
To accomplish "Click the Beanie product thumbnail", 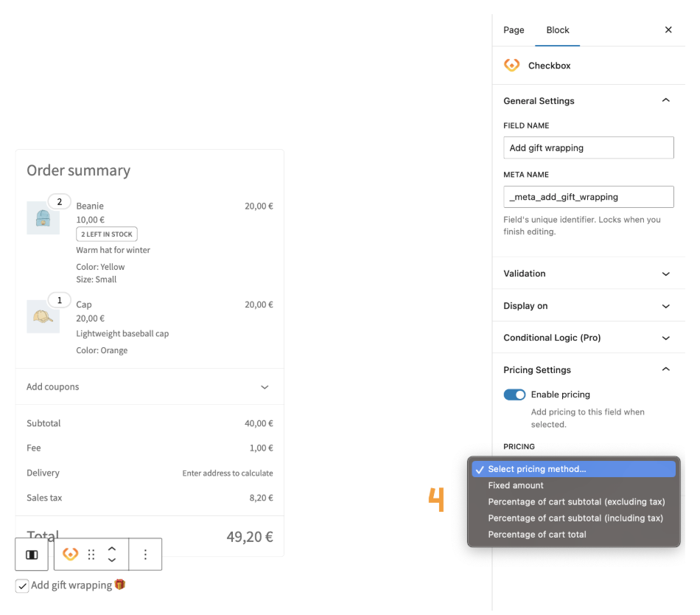I will click(43, 218).
